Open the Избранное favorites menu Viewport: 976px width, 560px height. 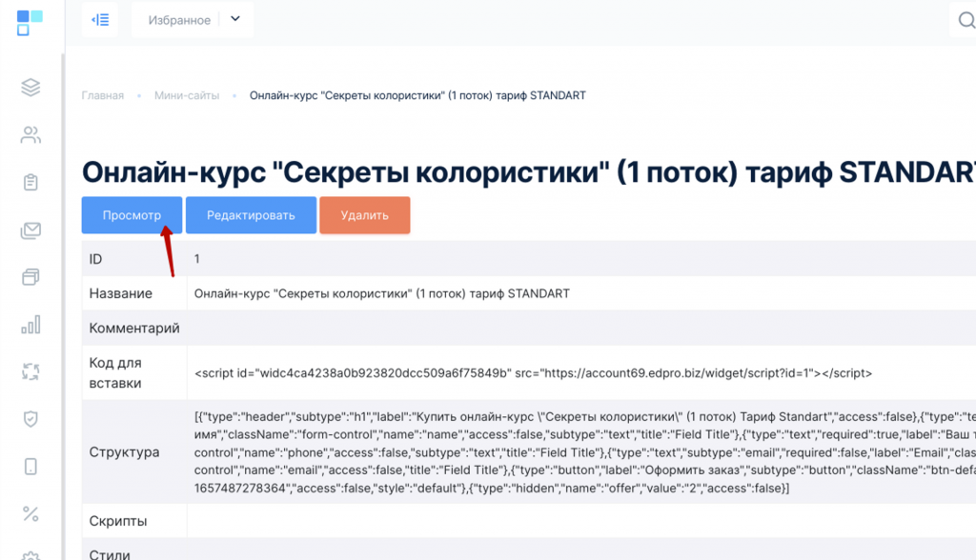click(x=193, y=20)
